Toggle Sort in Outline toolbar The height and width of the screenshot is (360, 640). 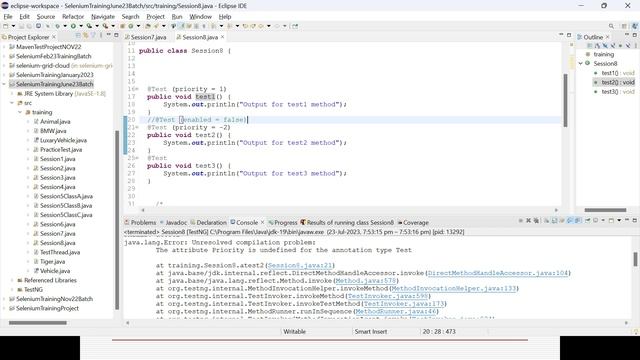click(x=597, y=46)
